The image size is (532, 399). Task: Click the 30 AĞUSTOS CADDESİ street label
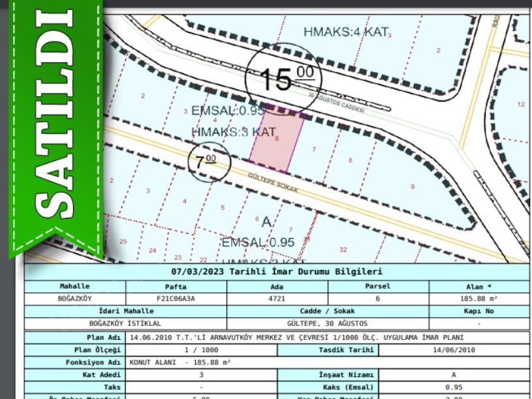pyautogui.click(x=336, y=103)
